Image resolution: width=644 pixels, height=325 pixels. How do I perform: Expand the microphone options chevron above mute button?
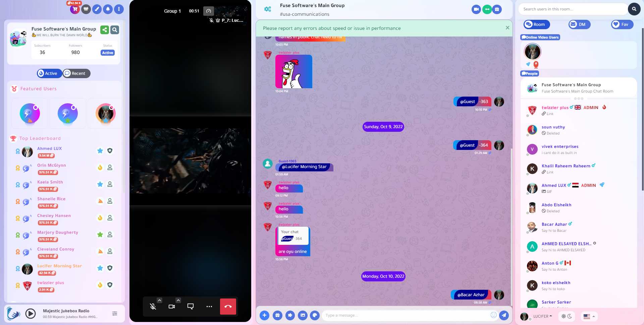160,300
